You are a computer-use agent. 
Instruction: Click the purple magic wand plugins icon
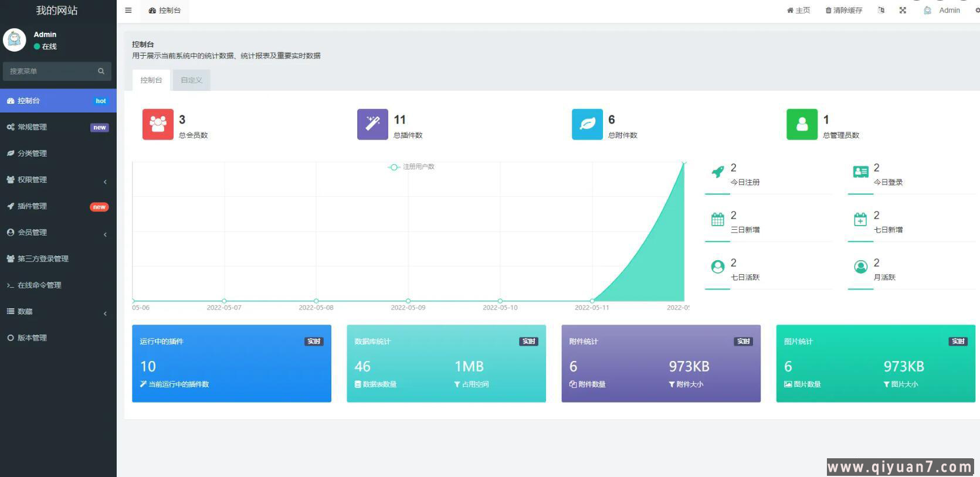(372, 124)
